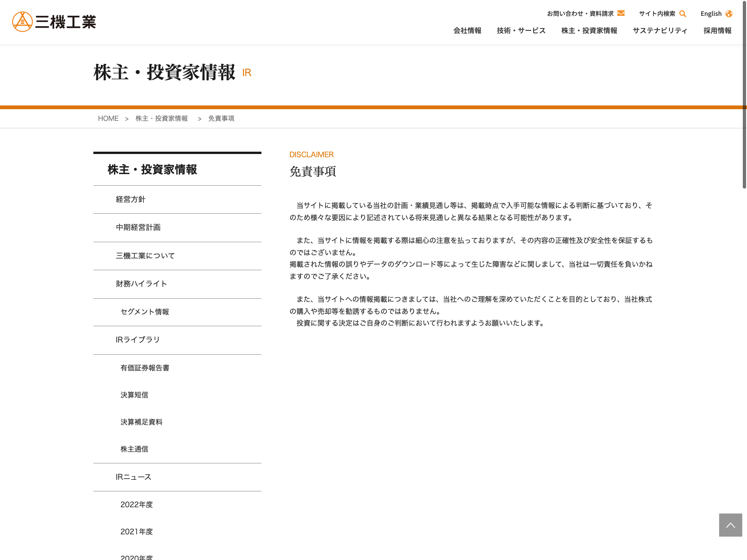Click the magnifying glass search icon
The image size is (747, 560).
[x=683, y=14]
